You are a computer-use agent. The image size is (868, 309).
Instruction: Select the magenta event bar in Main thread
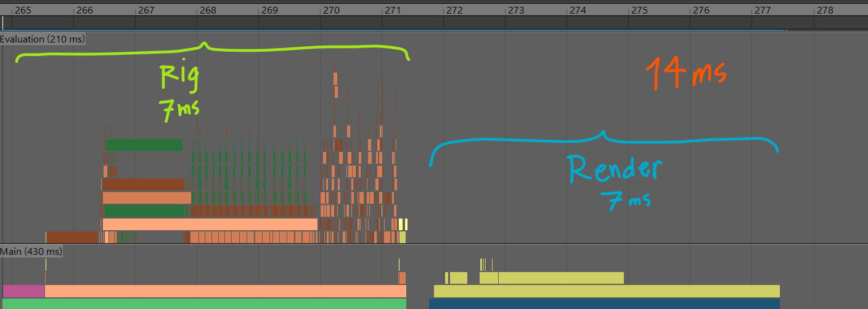pyautogui.click(x=23, y=291)
